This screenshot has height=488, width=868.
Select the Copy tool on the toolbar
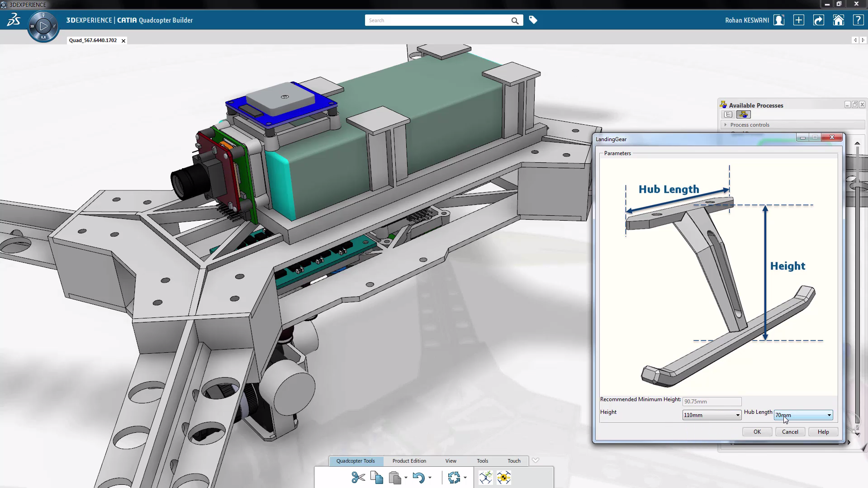pos(376,477)
